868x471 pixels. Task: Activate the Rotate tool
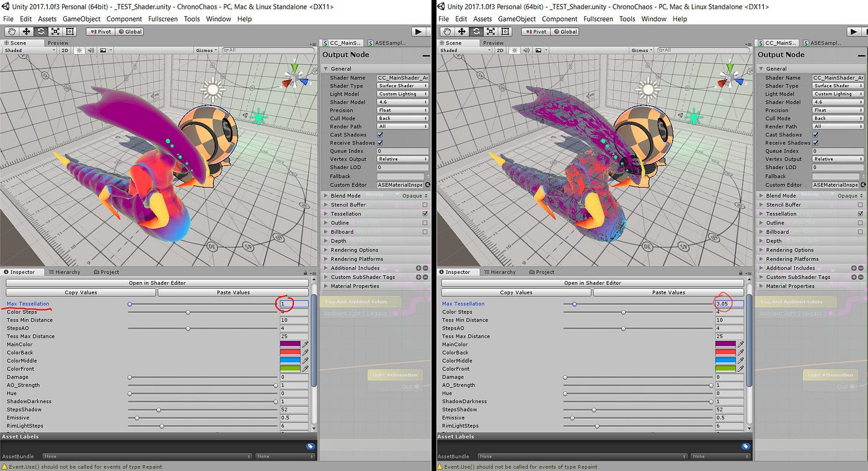tap(40, 31)
